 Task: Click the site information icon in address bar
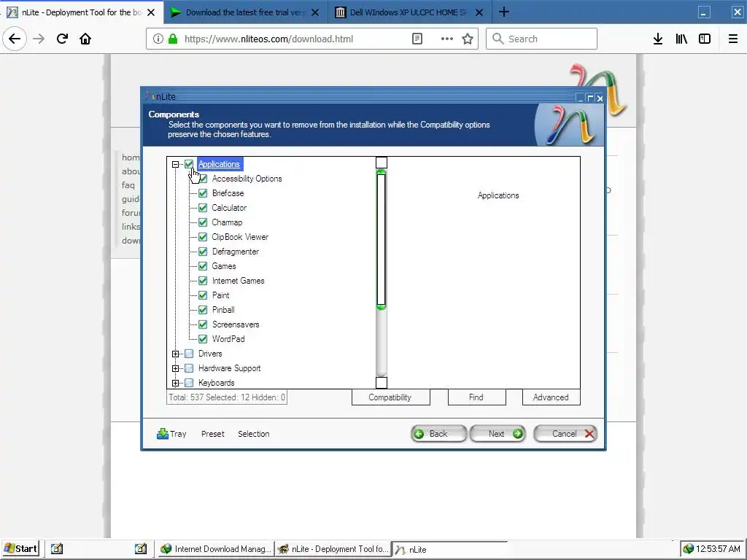pos(158,39)
